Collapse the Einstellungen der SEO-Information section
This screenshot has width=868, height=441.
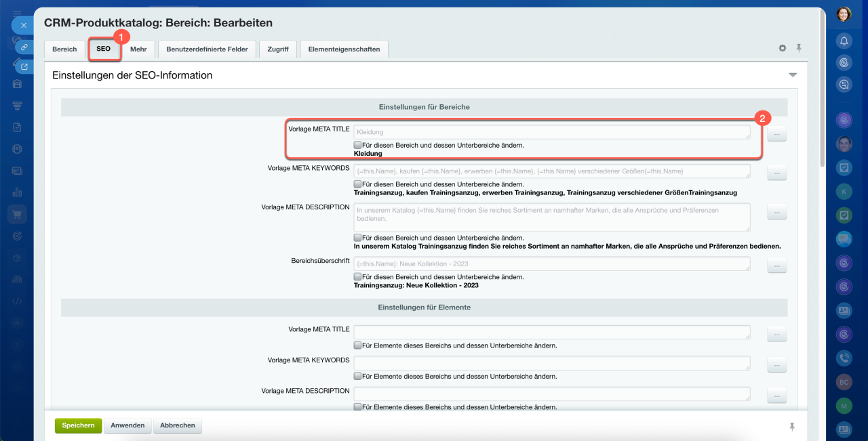pos(793,75)
